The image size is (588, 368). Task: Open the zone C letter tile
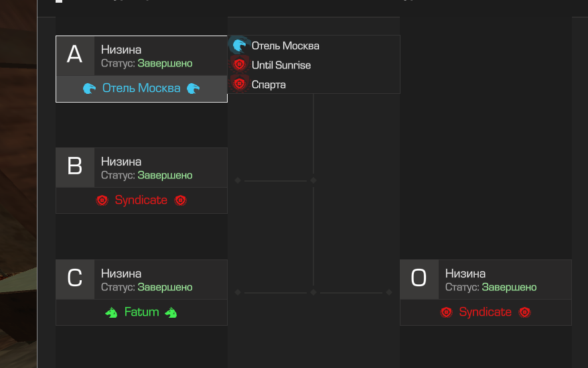[75, 279]
